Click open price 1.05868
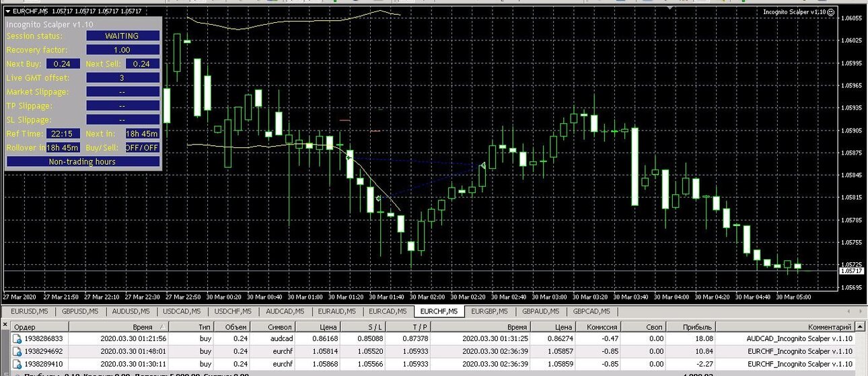The width and height of the screenshot is (868, 376). pyautogui.click(x=326, y=364)
